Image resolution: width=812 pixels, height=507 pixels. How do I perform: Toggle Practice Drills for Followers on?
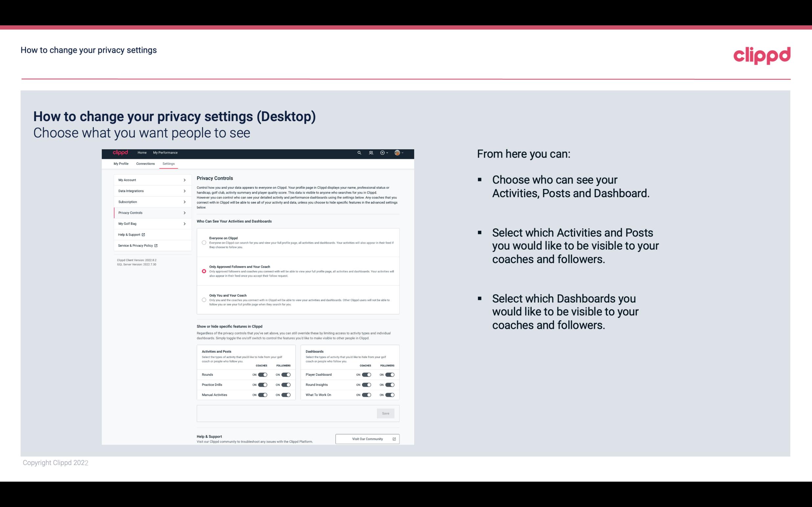[x=286, y=385]
